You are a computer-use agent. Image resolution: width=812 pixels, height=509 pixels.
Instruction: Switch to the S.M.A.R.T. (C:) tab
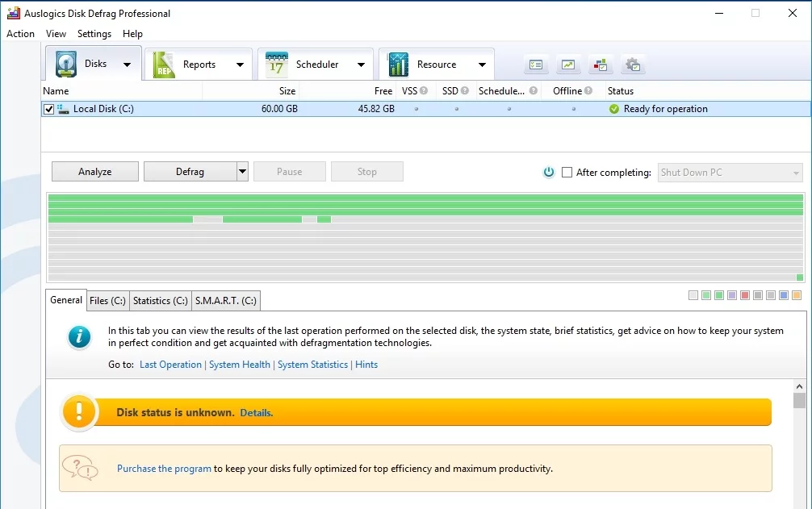[226, 301]
